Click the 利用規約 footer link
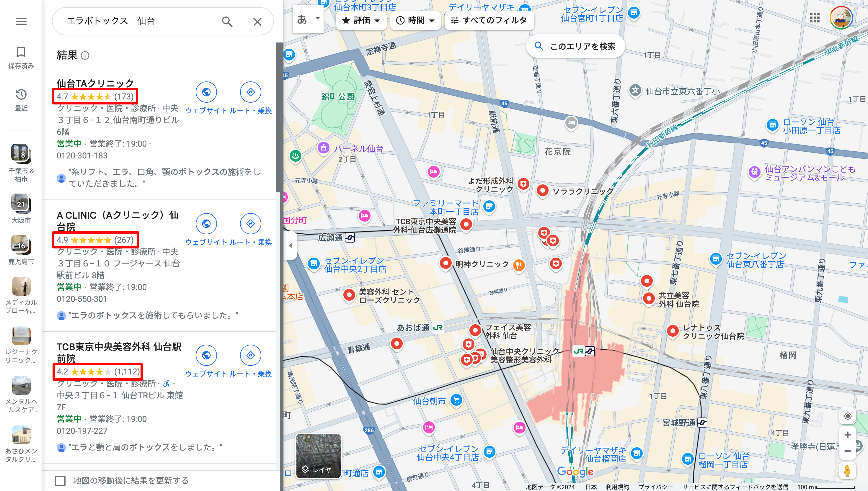This screenshot has width=868, height=491. (x=617, y=487)
